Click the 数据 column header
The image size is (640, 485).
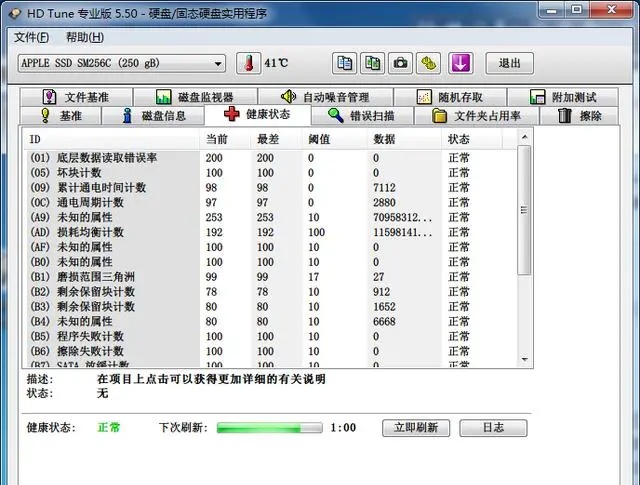click(x=404, y=140)
